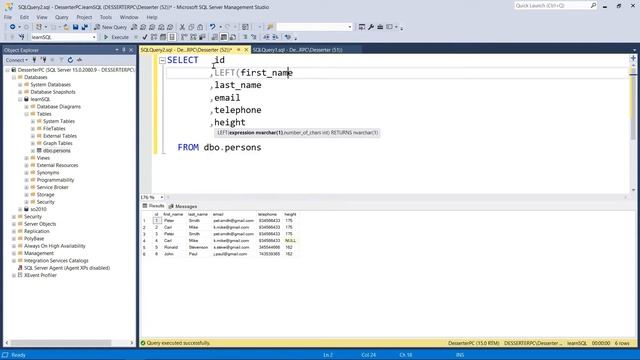The height and width of the screenshot is (360, 640).
Task: Click the navigate Back arrow icon
Action: (x=13, y=27)
